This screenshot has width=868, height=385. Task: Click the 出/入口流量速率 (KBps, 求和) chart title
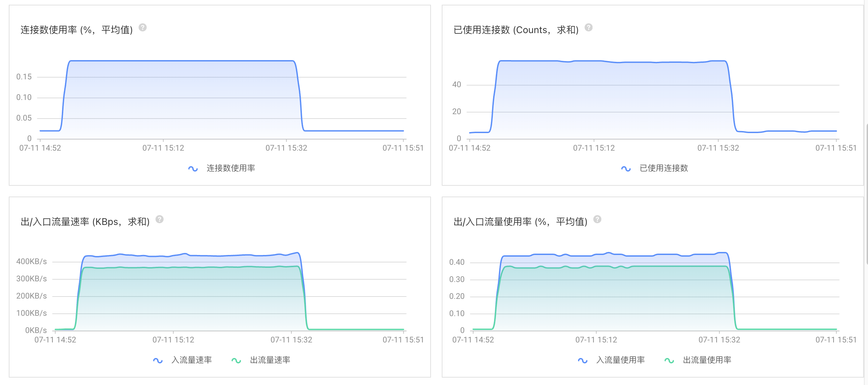[85, 222]
